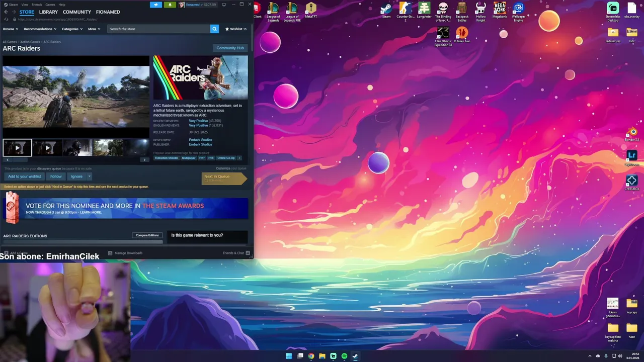Expand the Categories store menu

click(x=72, y=29)
